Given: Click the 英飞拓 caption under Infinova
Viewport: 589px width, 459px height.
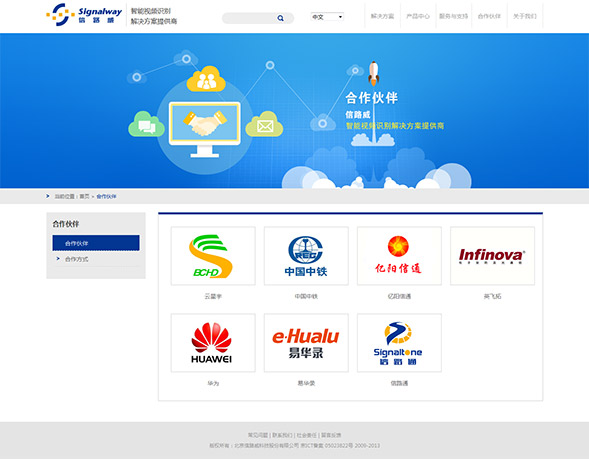Looking at the screenshot, I should [x=492, y=296].
